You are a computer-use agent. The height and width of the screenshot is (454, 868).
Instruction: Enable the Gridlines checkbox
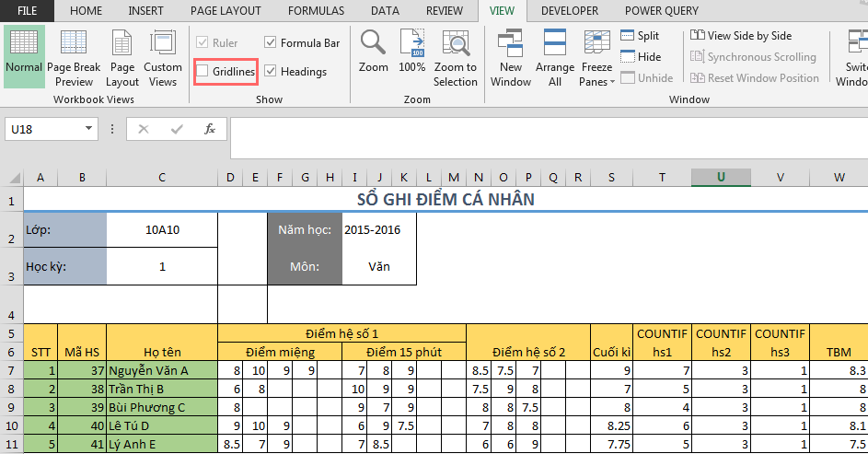203,71
